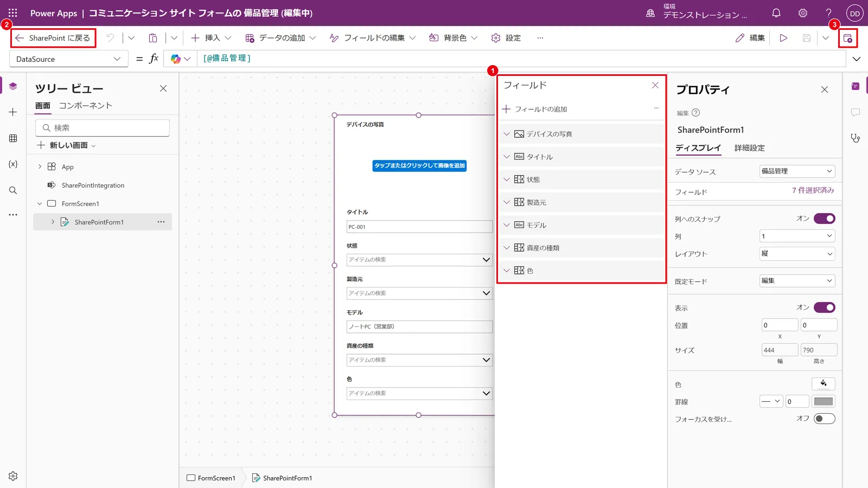The height and width of the screenshot is (488, 868).
Task: Expand the App node in tree view
Action: point(40,167)
